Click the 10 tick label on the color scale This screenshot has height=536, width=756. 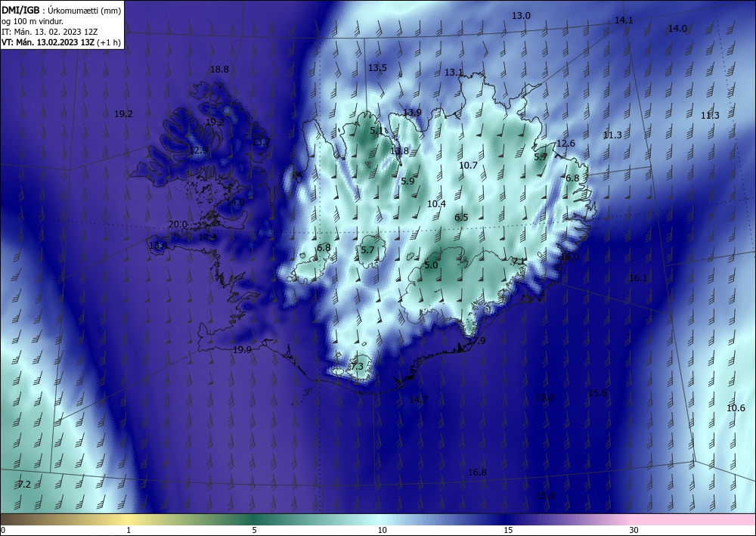383,531
